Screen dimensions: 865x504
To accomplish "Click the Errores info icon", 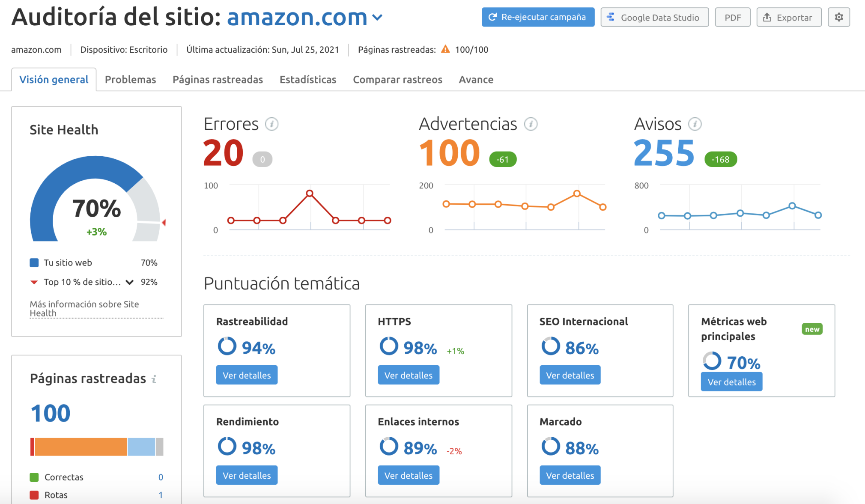I will tap(271, 124).
